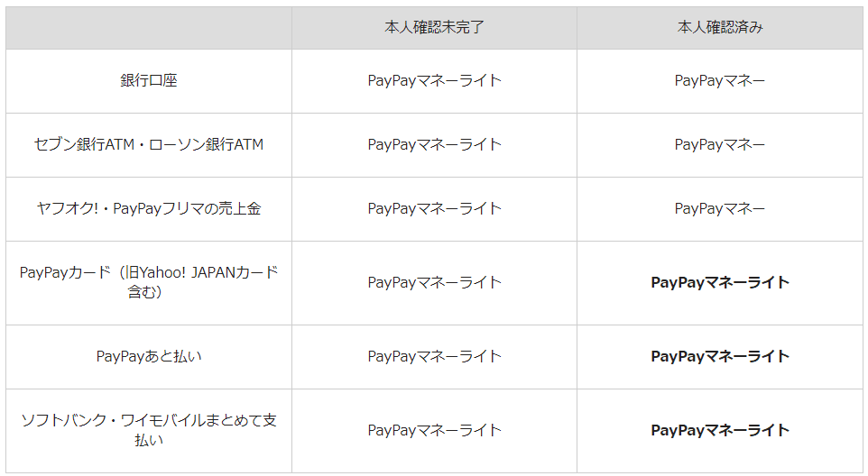
Task: Click the ソフトバンク・ワイモバイルまとめて支払い row label
Action: [149, 430]
